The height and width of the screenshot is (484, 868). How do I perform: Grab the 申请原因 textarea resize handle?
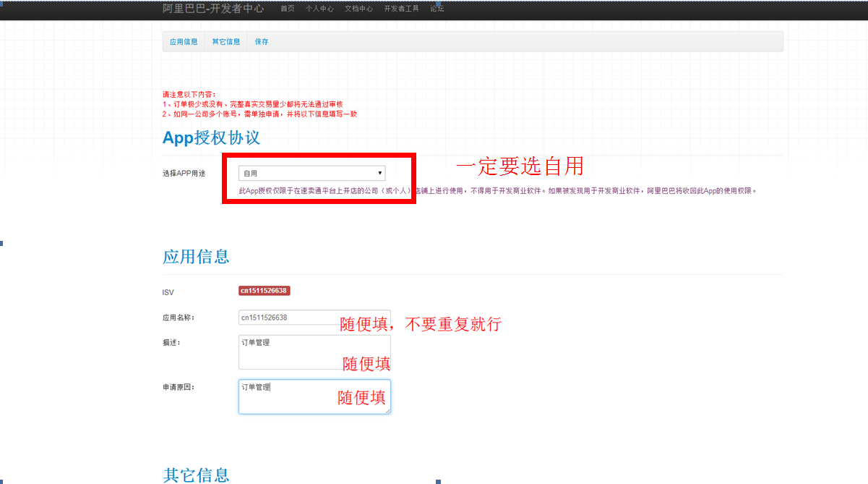(387, 411)
